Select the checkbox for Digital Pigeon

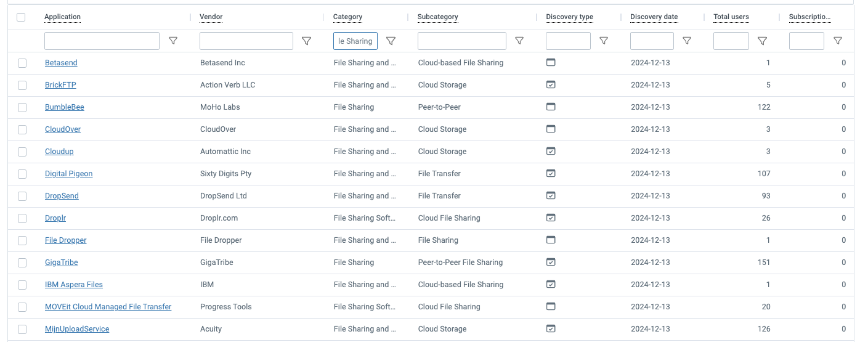tap(22, 174)
